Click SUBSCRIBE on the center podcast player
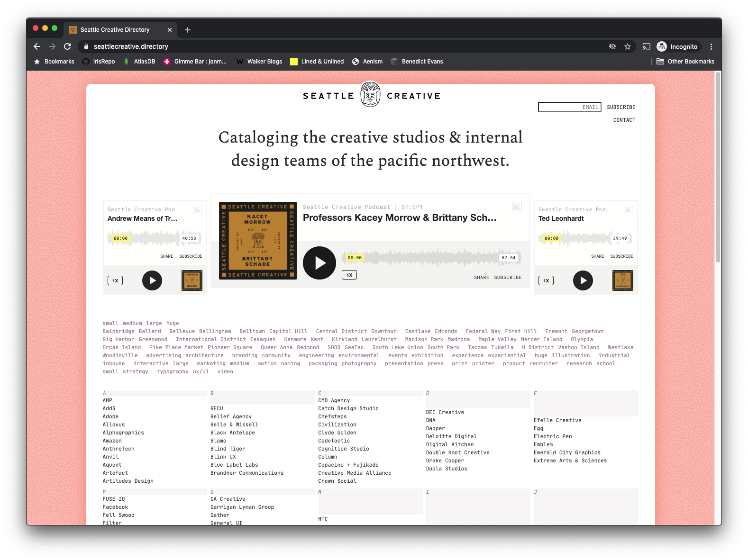Screen dimensions: 748x560 click(x=508, y=278)
